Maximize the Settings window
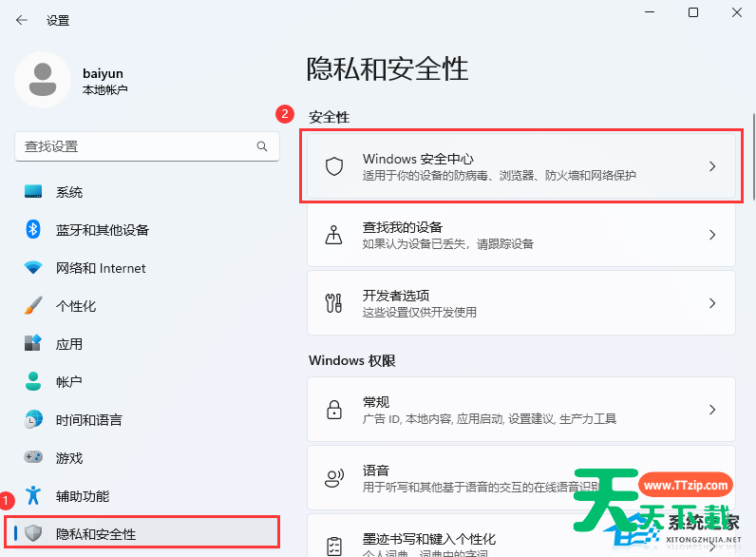756x557 pixels. [x=693, y=12]
